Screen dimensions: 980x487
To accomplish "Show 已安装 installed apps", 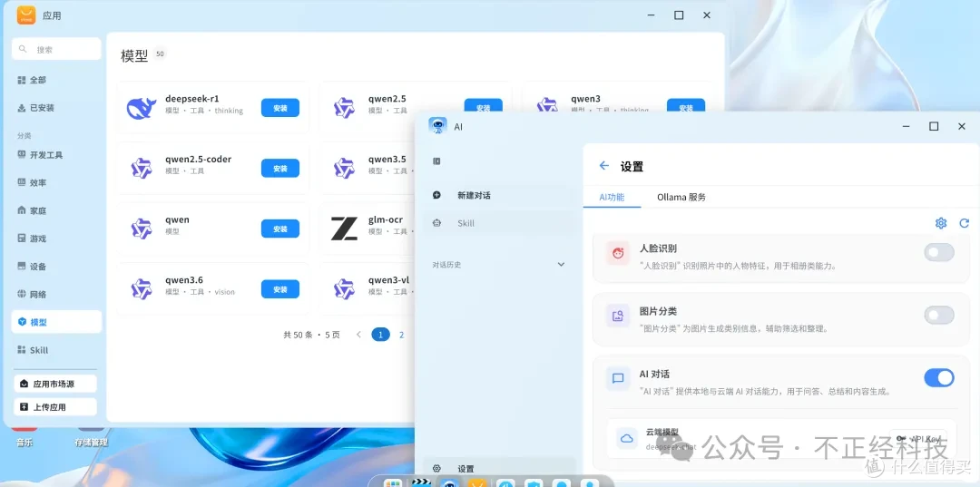I will pyautogui.click(x=56, y=107).
